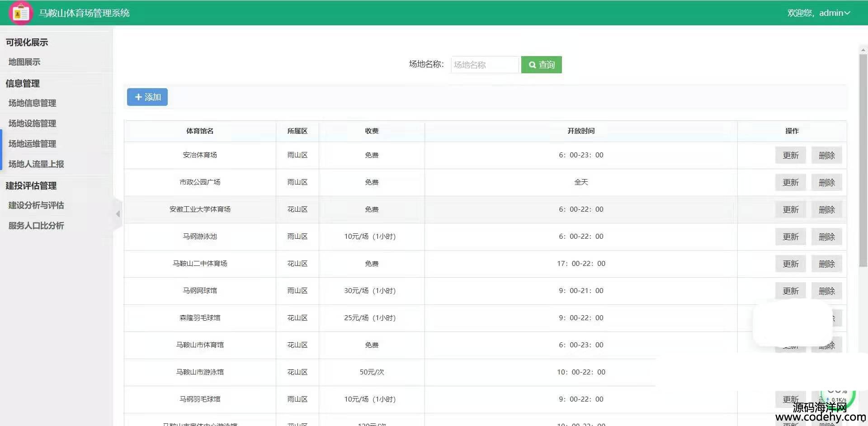Update the 安冶体育场 row

click(791, 156)
